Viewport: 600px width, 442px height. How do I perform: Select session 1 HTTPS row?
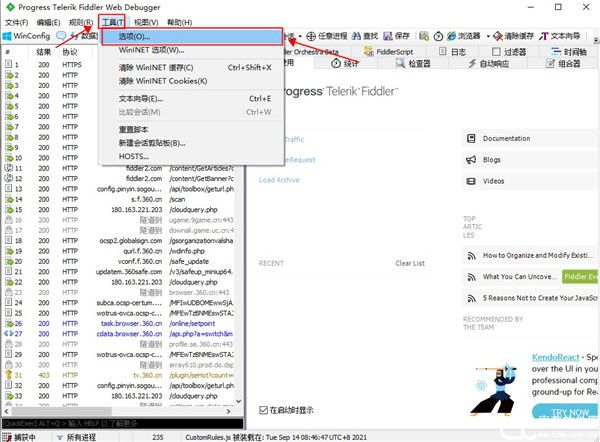[x=119, y=65]
